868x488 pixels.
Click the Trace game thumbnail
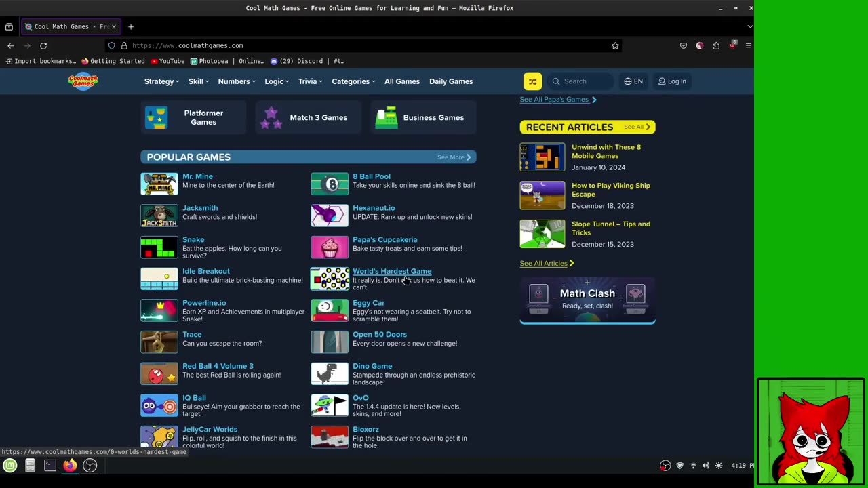pos(159,342)
